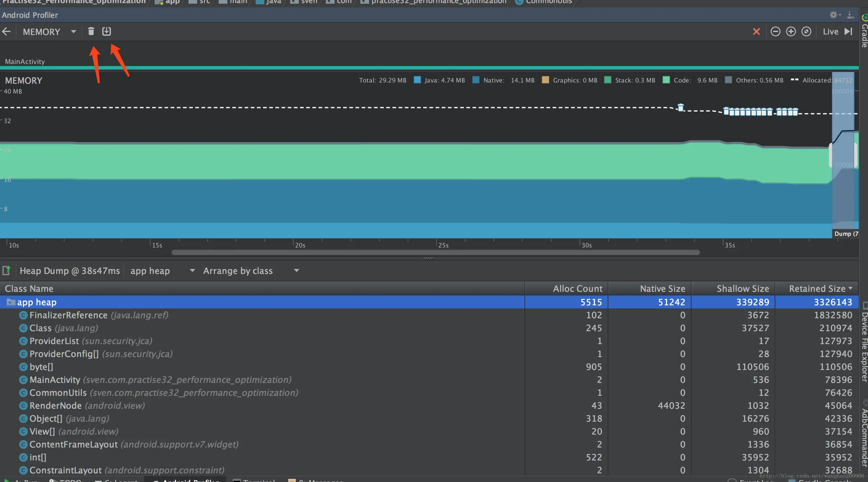Sort by the Alloc Count column
This screenshot has width=868, height=482.
coord(567,288)
